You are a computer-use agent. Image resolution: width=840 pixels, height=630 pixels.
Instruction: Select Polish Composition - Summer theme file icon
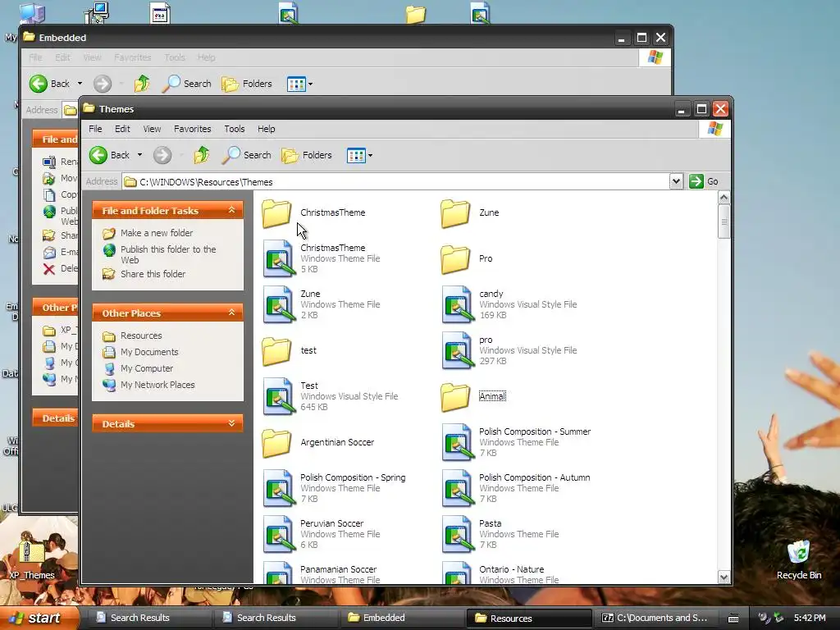(x=458, y=442)
